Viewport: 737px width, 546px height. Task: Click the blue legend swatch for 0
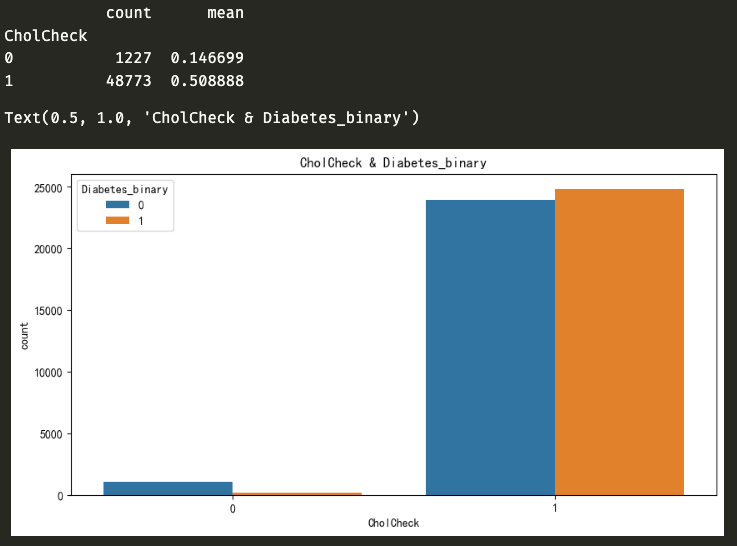pyautogui.click(x=118, y=204)
